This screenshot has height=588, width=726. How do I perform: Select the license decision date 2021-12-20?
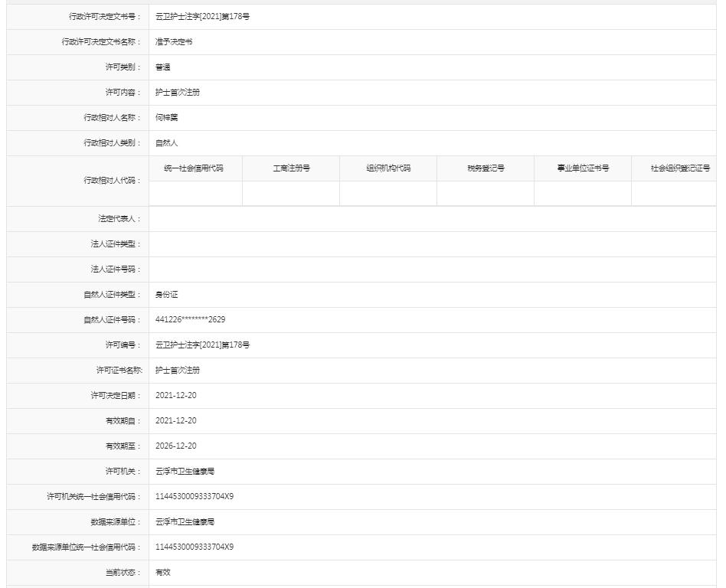(178, 395)
